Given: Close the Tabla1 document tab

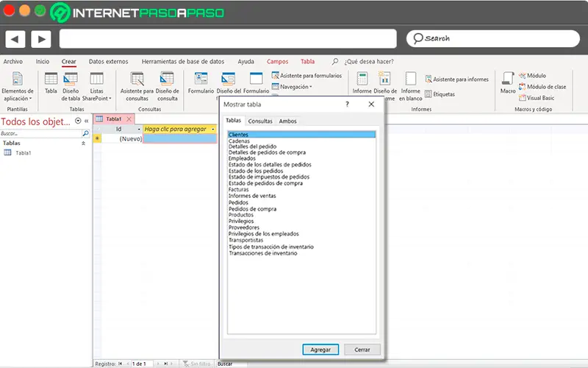Looking at the screenshot, I should [129, 118].
